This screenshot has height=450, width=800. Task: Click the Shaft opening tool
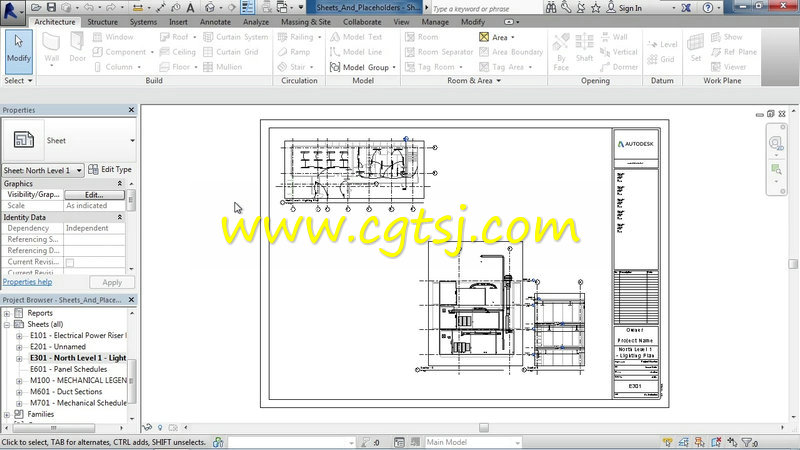(x=584, y=47)
